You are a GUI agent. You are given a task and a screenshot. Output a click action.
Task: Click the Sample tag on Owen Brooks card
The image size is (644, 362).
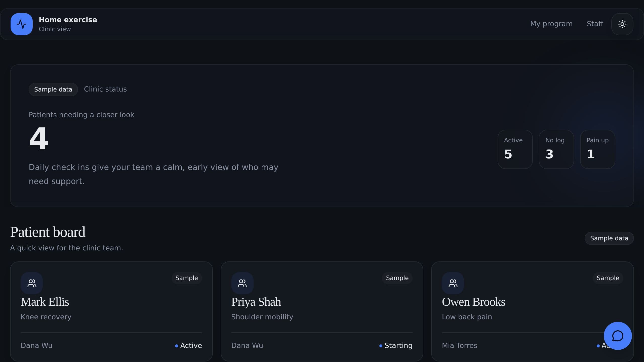pos(608,278)
